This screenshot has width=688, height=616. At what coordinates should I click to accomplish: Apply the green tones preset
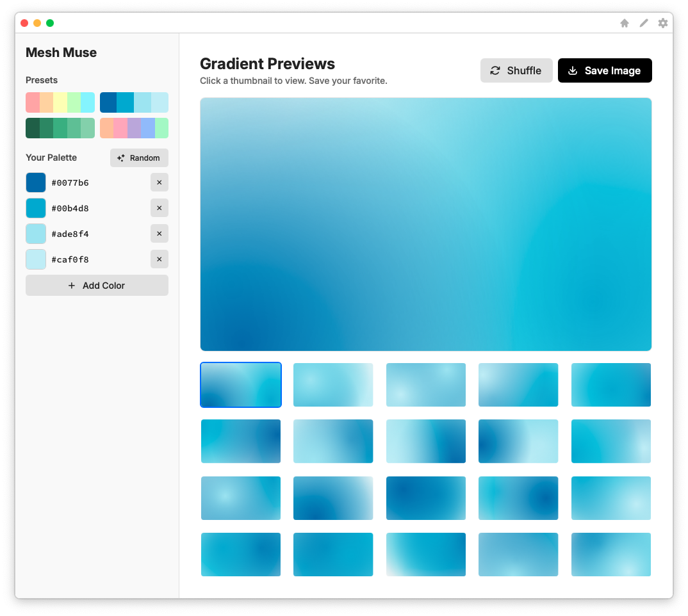coord(60,128)
